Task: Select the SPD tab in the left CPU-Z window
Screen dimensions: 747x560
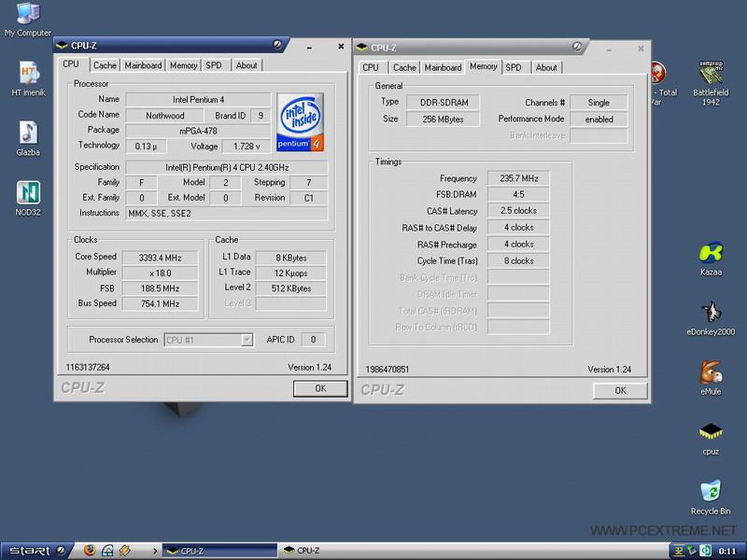Action: 214,65
